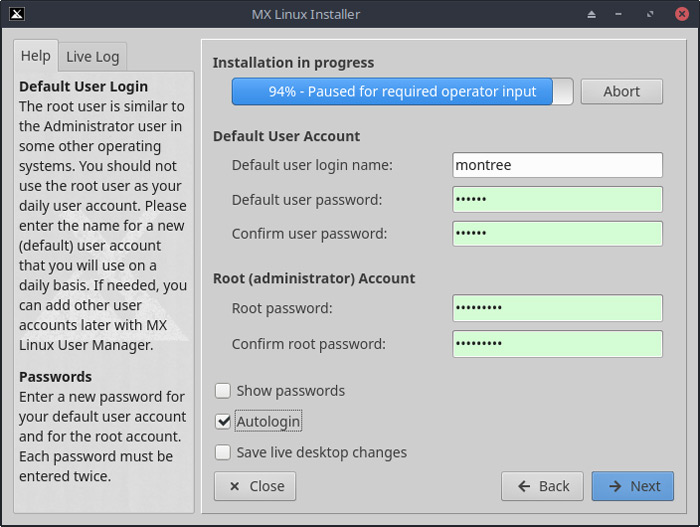Abort the installation in progress
The width and height of the screenshot is (700, 527).
[x=621, y=92]
